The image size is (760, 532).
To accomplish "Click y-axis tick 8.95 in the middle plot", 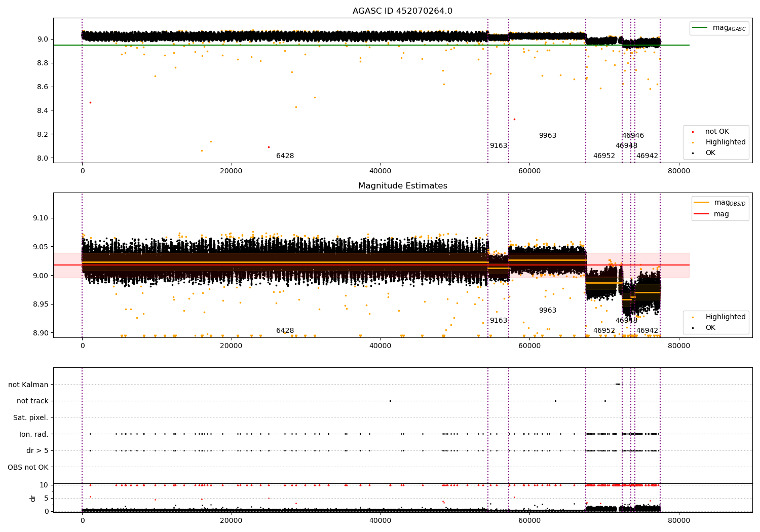I will [41, 305].
